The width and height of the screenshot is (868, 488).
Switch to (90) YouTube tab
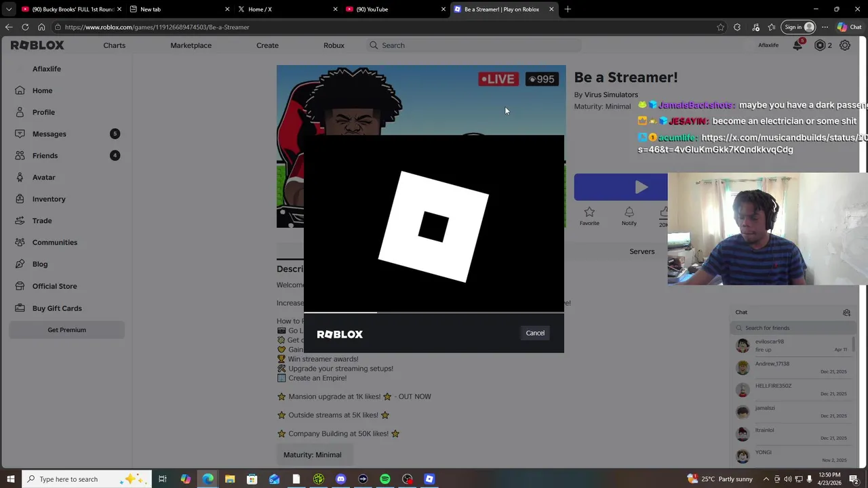[x=395, y=9]
